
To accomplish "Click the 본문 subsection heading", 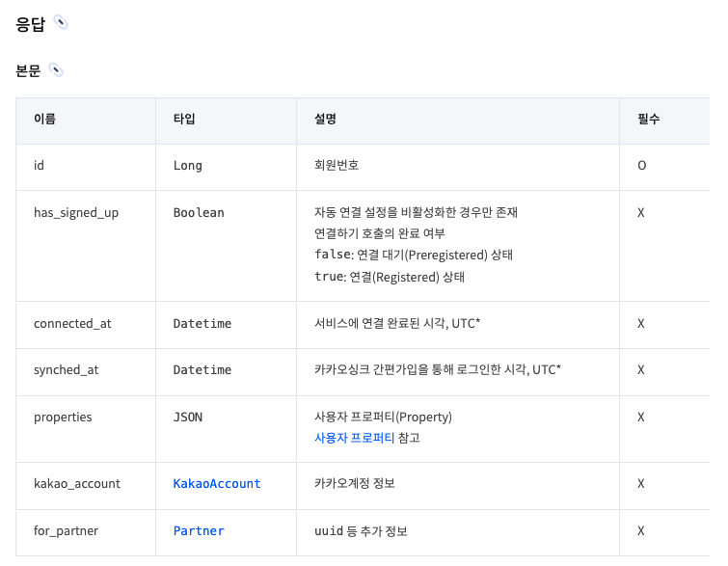I will [28, 70].
